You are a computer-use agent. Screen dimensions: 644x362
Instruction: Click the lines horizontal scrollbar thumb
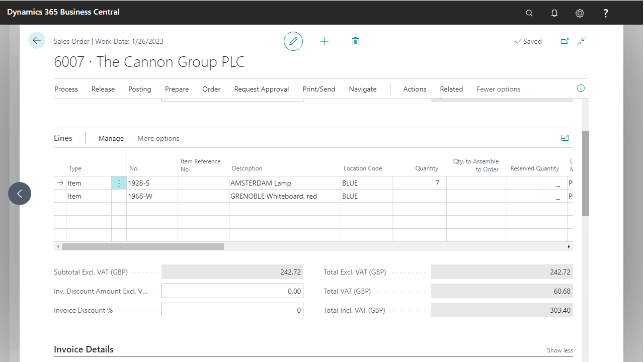[143, 247]
